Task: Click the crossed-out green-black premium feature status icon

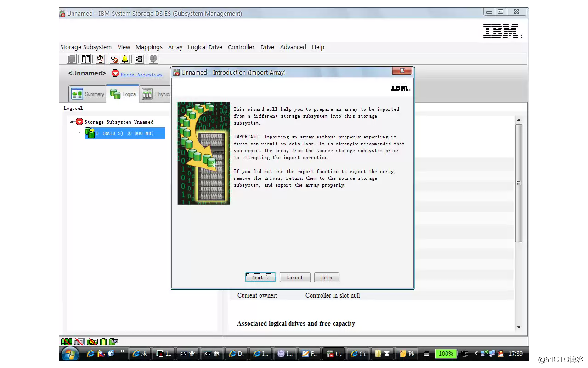Action: coord(67,342)
